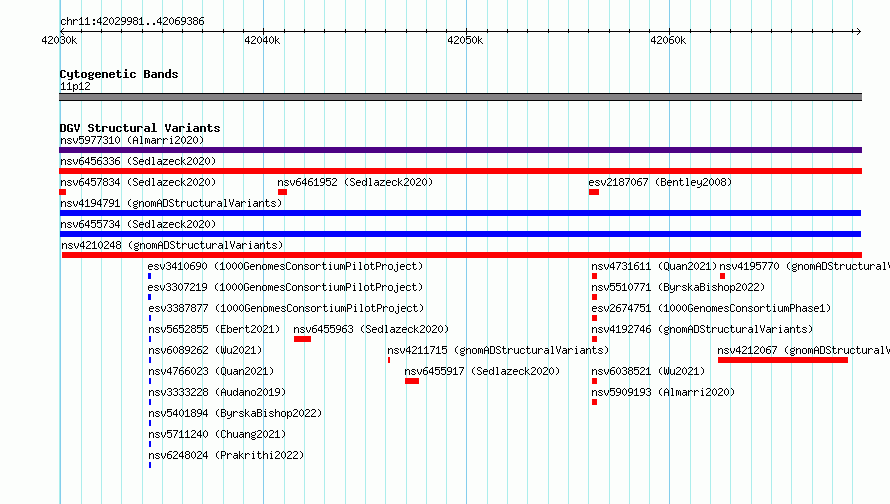Select nsv6089262 (Wu2021) label
This screenshot has height=504, width=890.
(205, 350)
